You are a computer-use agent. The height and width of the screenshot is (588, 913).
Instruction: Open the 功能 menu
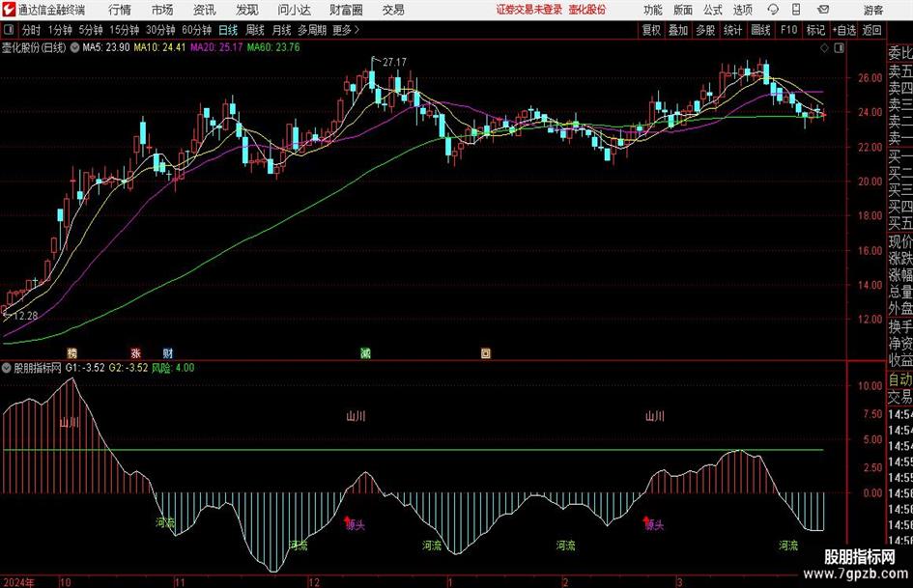point(653,10)
